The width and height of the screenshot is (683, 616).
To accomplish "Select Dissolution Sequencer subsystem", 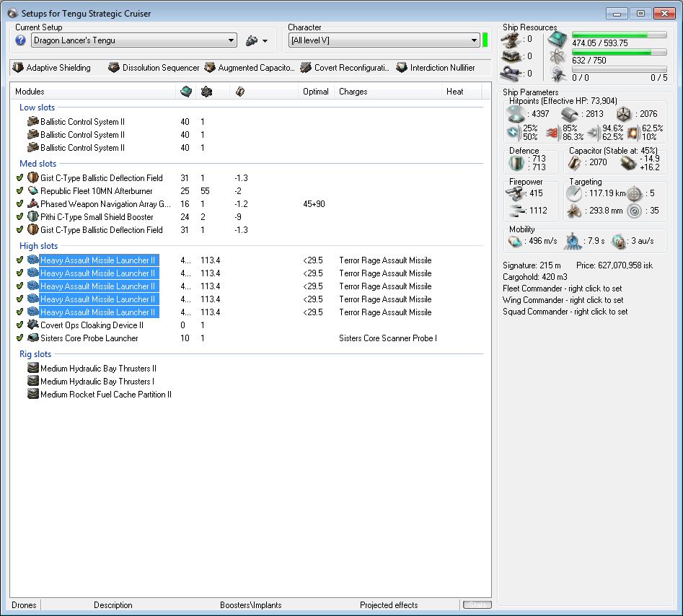I will coord(154,68).
